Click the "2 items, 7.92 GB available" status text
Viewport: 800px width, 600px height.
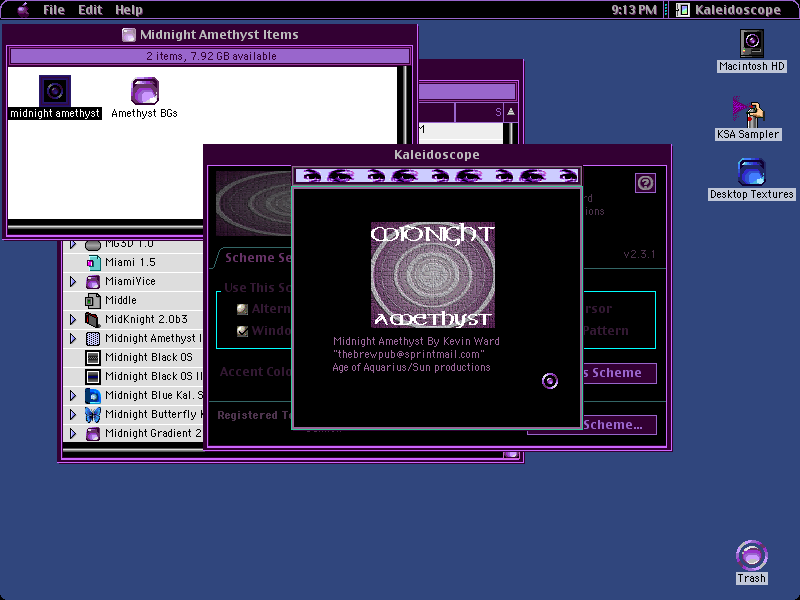pyautogui.click(x=211, y=56)
